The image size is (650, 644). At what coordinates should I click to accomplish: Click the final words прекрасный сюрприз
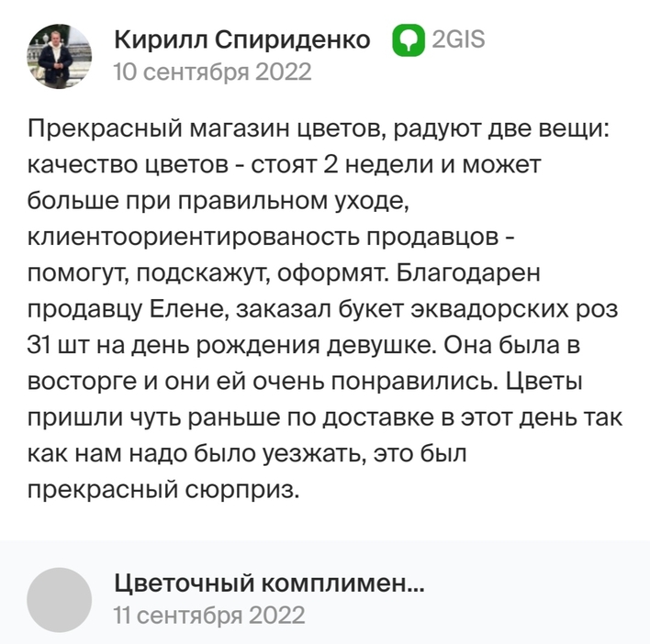[x=162, y=491]
